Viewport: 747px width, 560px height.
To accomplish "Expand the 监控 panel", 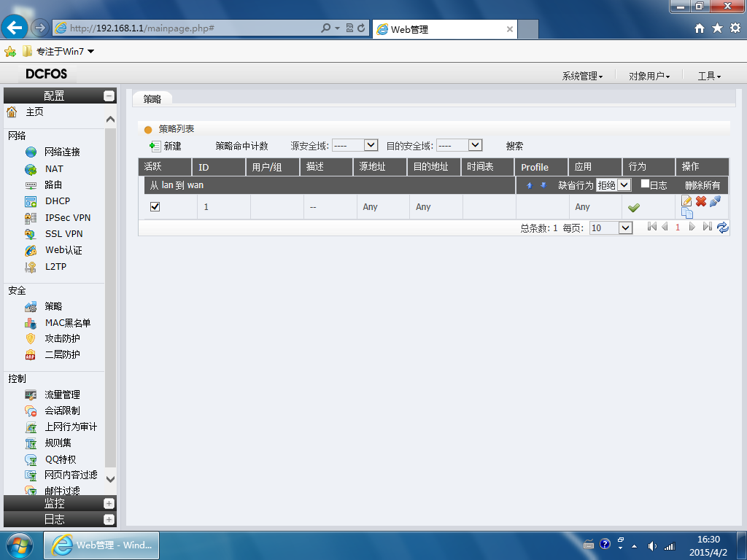I will click(x=109, y=503).
